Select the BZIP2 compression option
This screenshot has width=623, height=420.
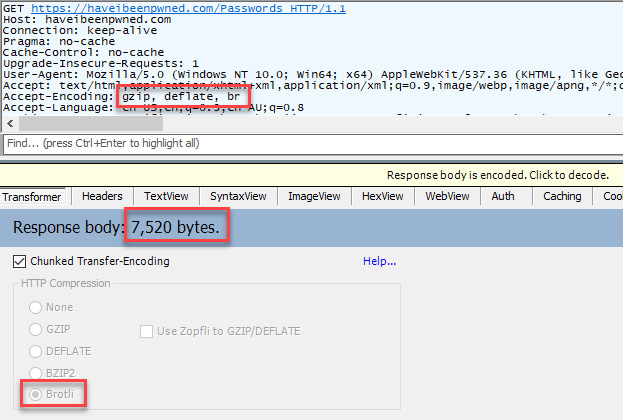35,373
